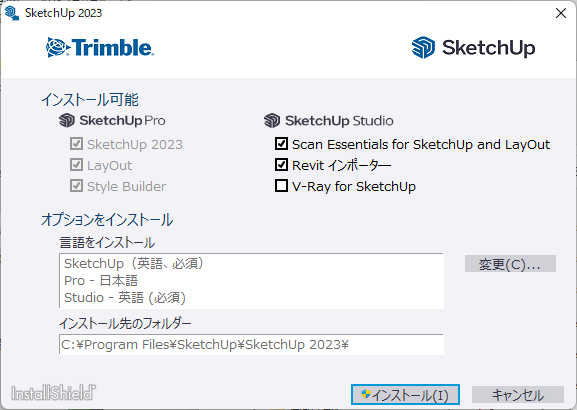Click the SketchUp Pro section icon

click(x=67, y=120)
